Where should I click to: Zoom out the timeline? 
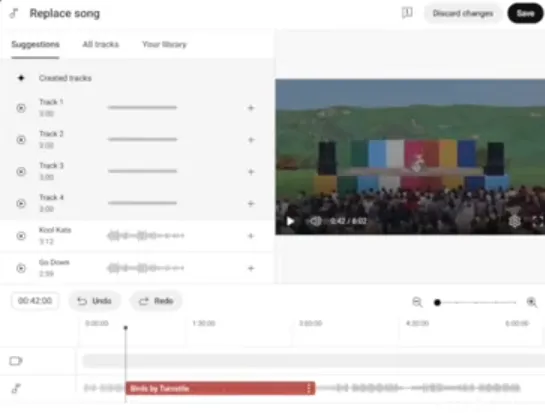click(417, 302)
